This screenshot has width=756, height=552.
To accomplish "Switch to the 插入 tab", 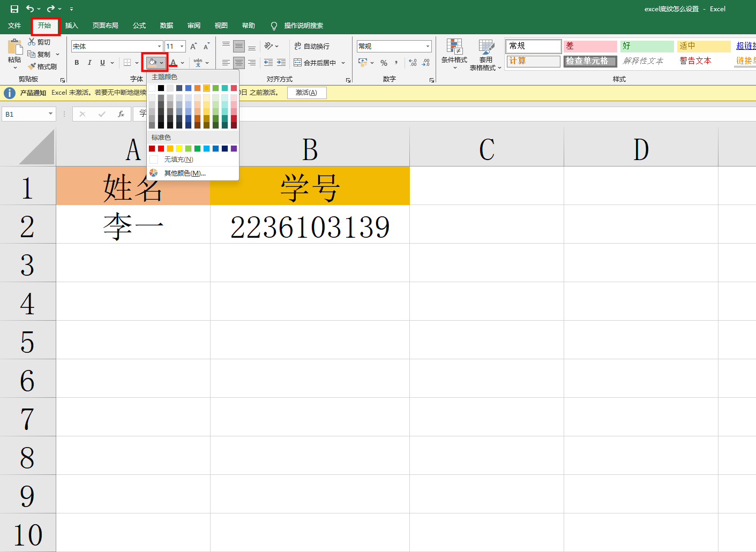I will click(71, 26).
